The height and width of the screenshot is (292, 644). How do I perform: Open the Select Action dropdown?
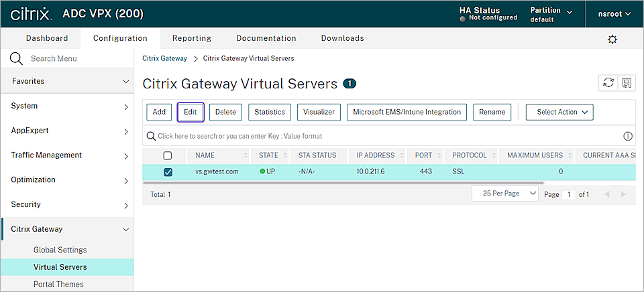tap(559, 112)
